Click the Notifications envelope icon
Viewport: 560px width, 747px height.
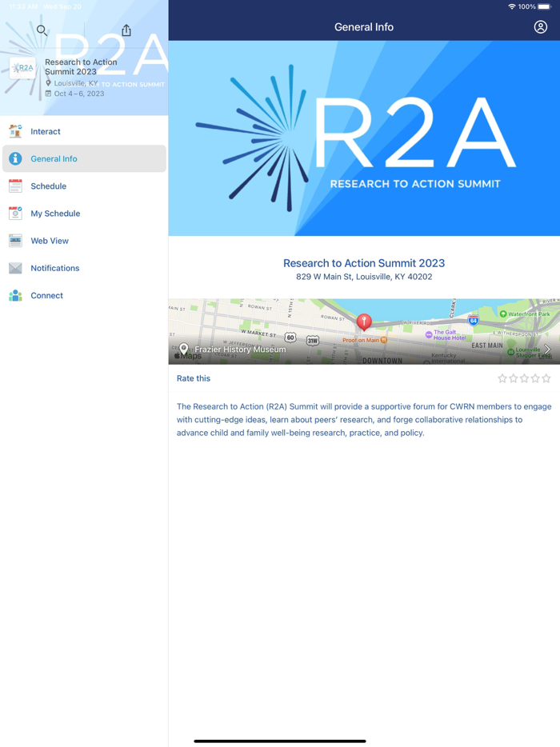[15, 268]
